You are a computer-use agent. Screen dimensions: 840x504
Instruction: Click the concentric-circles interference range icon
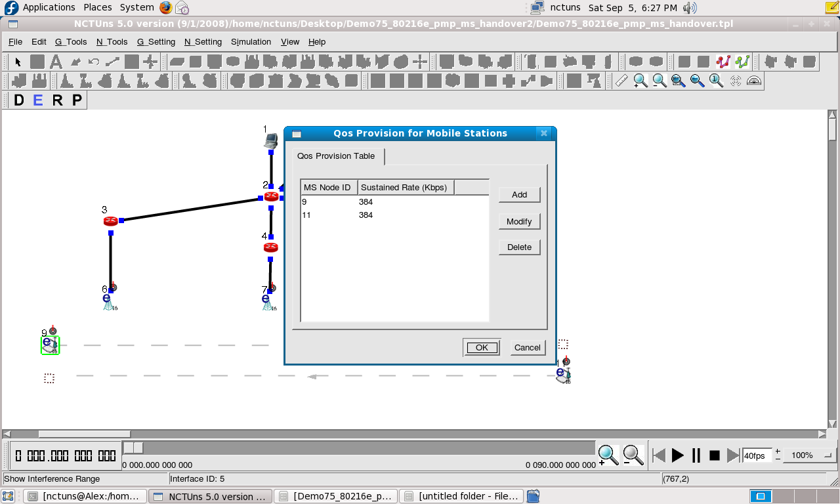point(736,81)
